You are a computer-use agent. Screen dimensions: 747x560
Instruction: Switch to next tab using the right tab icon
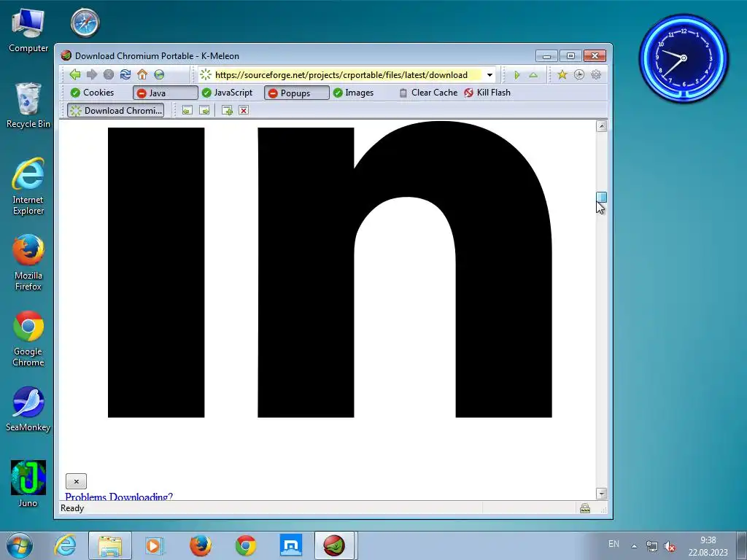(204, 111)
